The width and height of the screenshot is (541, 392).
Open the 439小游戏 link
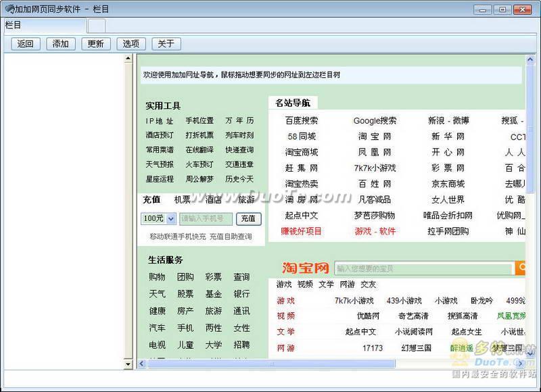(404, 301)
